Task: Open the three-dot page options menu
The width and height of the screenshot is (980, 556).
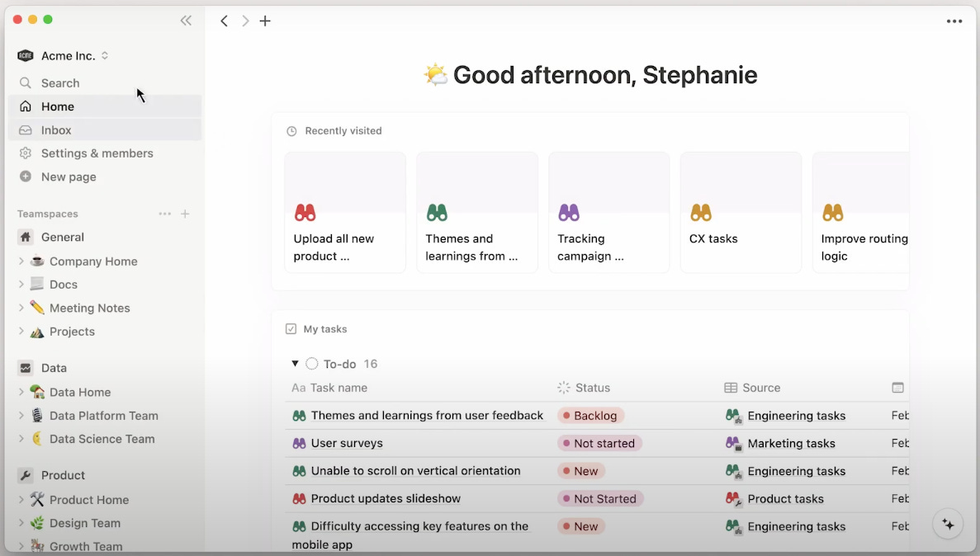Action: point(954,21)
